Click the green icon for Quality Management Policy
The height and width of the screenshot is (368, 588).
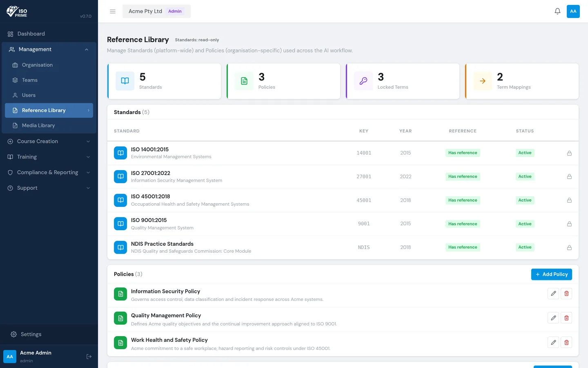click(x=120, y=318)
